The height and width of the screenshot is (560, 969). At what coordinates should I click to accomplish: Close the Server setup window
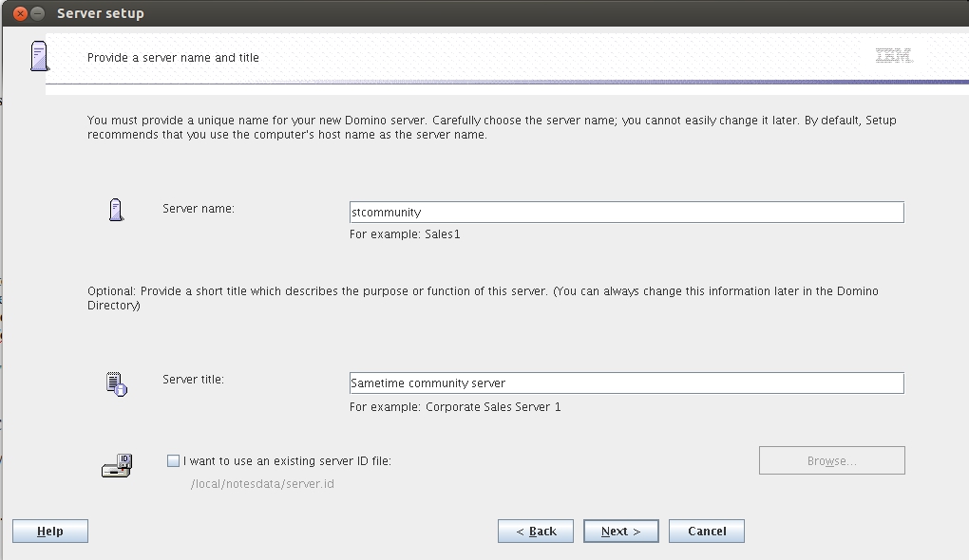20,14
